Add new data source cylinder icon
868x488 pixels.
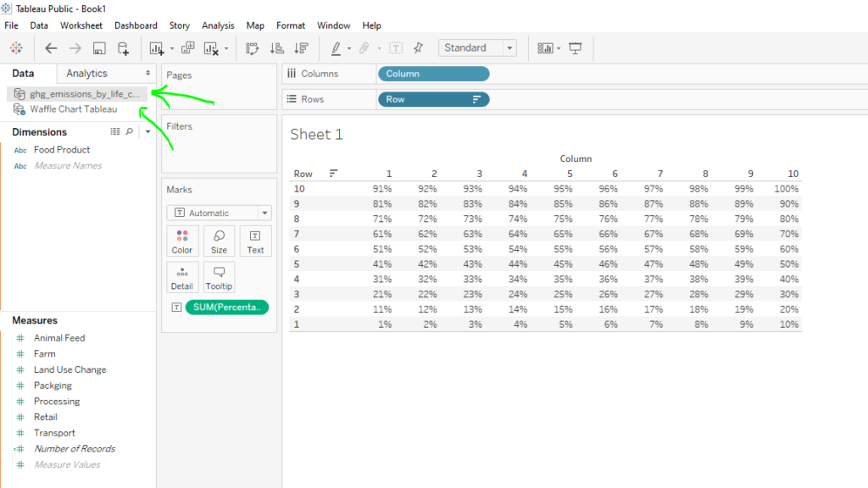(124, 48)
